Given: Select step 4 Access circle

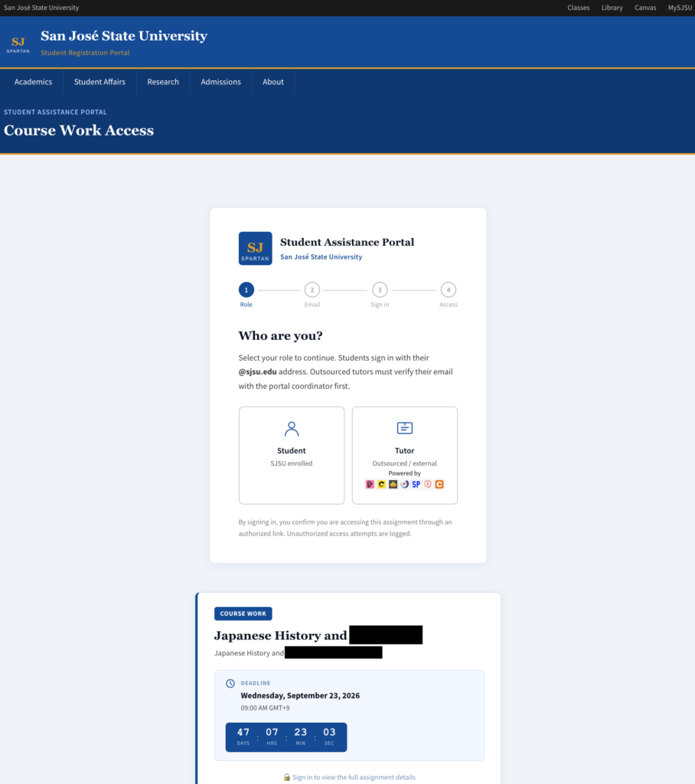Looking at the screenshot, I should point(449,290).
